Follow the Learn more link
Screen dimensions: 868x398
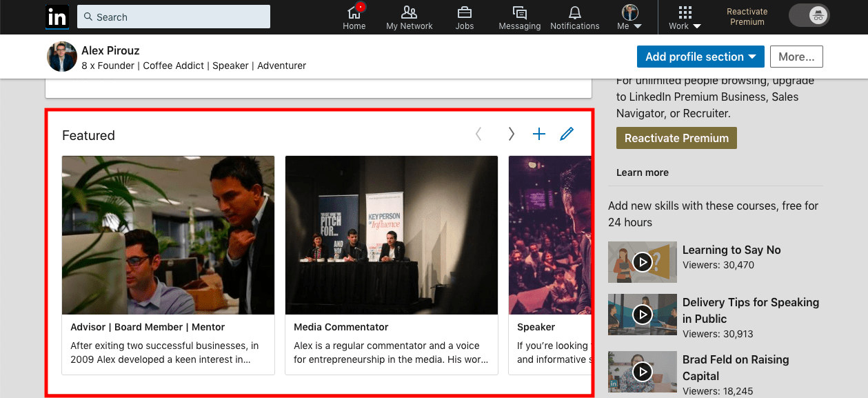click(x=642, y=172)
